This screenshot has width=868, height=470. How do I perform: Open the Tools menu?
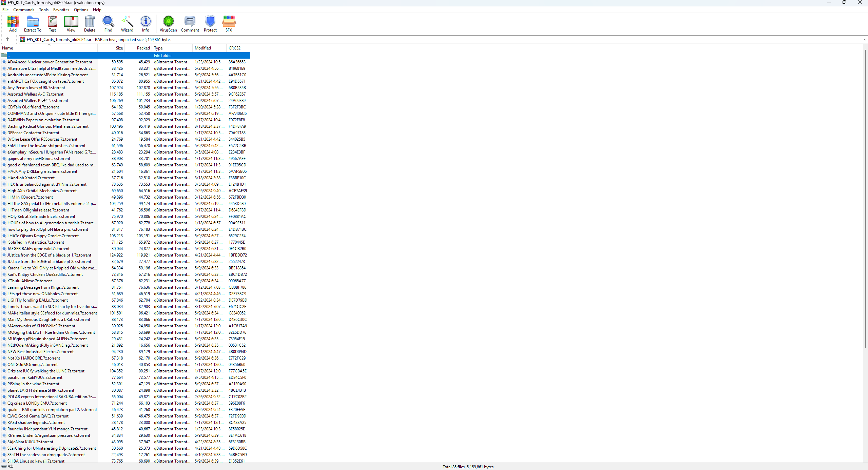(44, 10)
